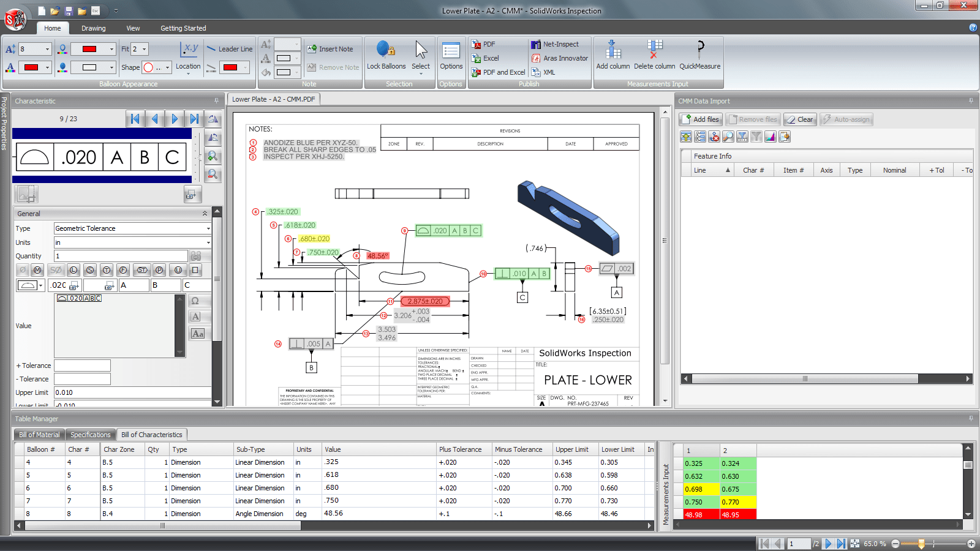The width and height of the screenshot is (980, 551).
Task: Click the Add files button
Action: [700, 119]
